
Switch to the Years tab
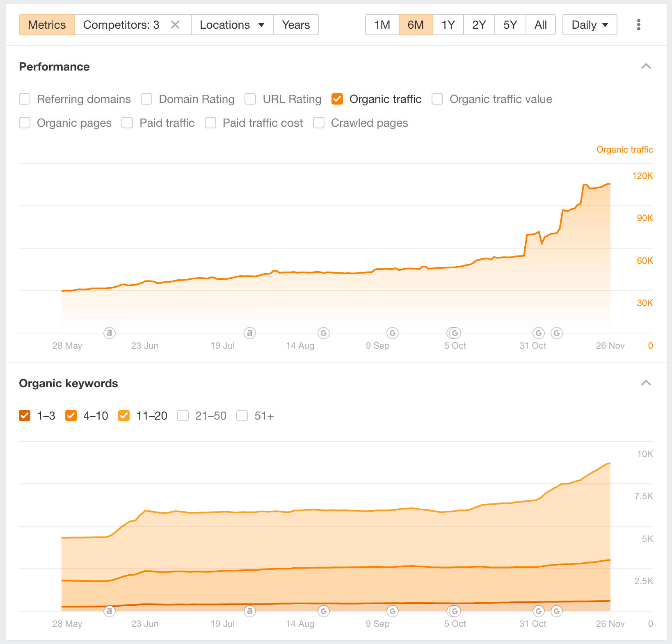click(296, 25)
